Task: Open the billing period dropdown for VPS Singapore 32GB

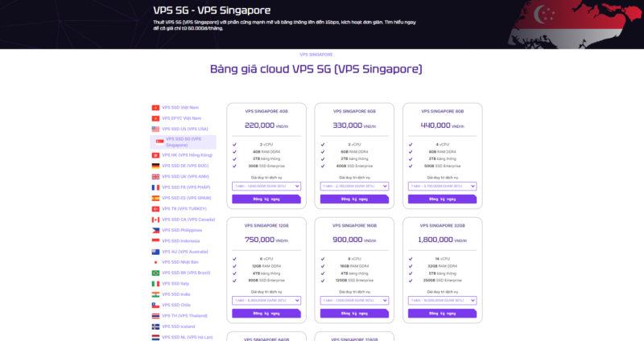Action: 442,300
